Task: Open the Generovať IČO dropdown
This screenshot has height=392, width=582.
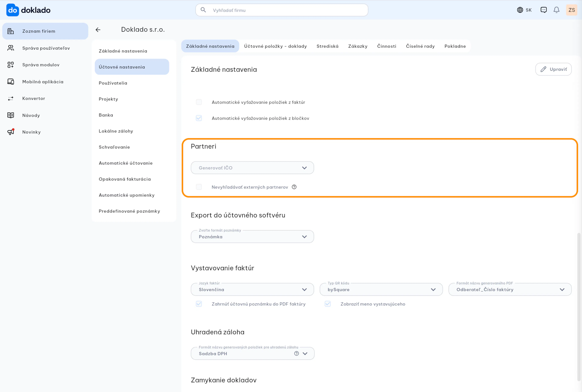Action: (x=252, y=168)
